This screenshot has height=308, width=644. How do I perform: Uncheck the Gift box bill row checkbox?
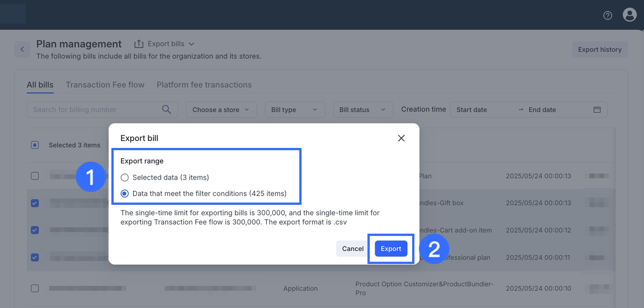[x=35, y=203]
